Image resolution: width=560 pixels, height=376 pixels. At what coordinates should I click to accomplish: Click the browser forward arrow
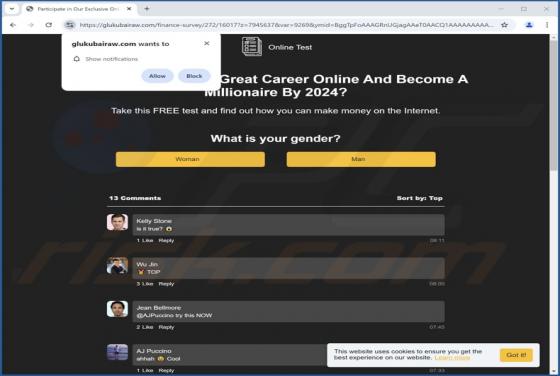[31, 25]
